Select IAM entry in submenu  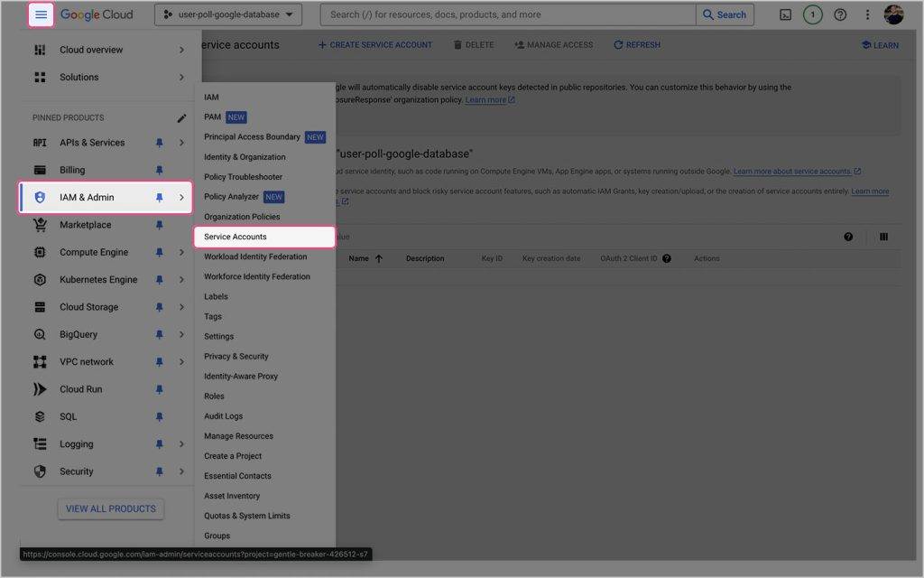(211, 98)
